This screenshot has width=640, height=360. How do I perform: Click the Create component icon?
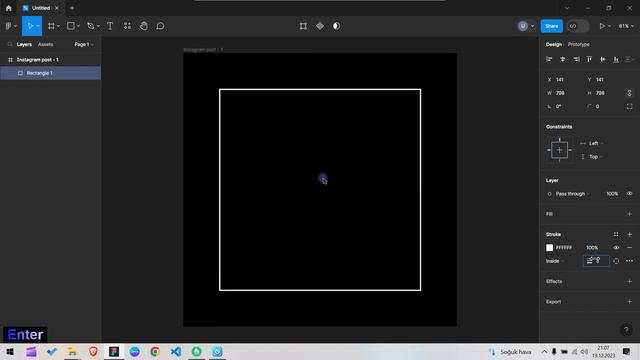tap(320, 26)
